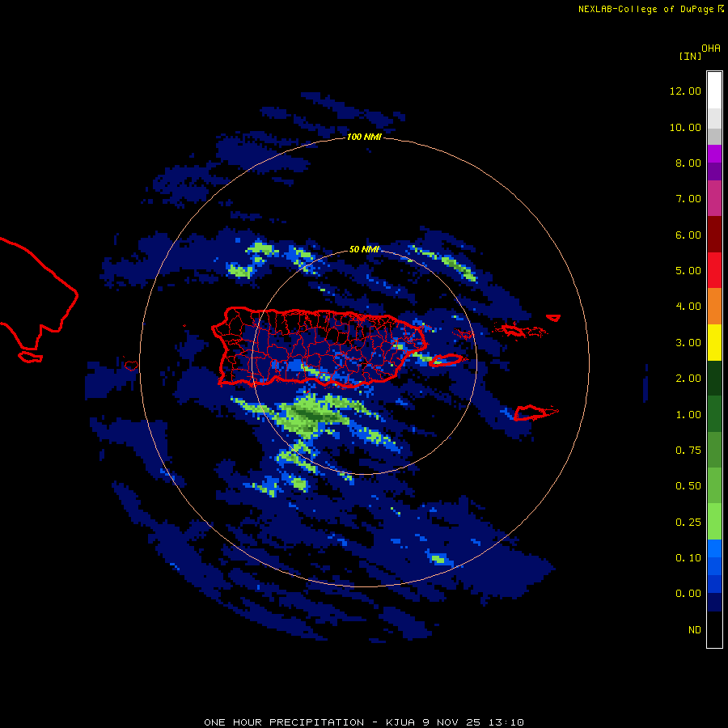Select the 3.00 legend value
This screenshot has height=728, width=728.
click(x=688, y=343)
